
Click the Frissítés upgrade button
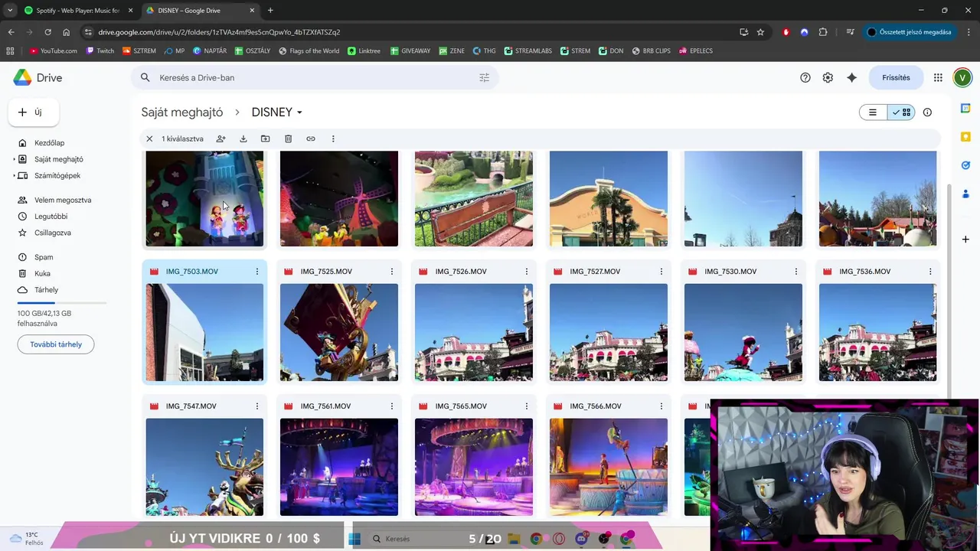[896, 77]
